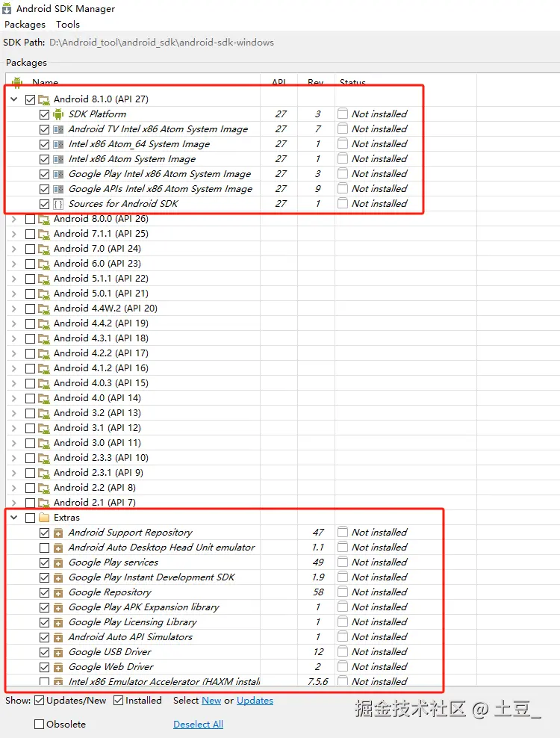Viewport: 560px width, 738px height.
Task: Open the Tools menu
Action: pyautogui.click(x=68, y=25)
